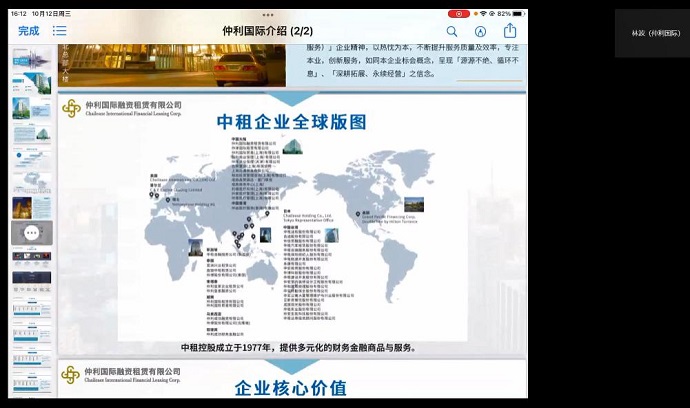Open ellipsis menu on selected page thumbnail
Screen dimensions: 690x408
[x=31, y=232]
